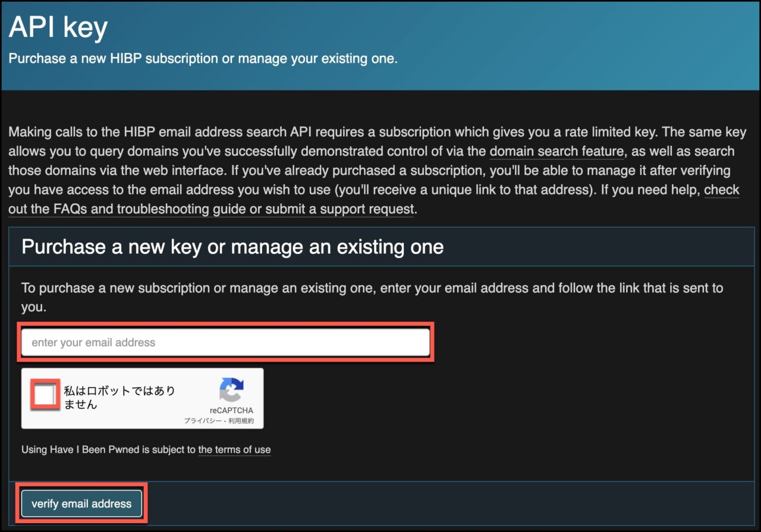This screenshot has height=532, width=761.
Task: Select the "API key" page heading
Action: [56, 26]
